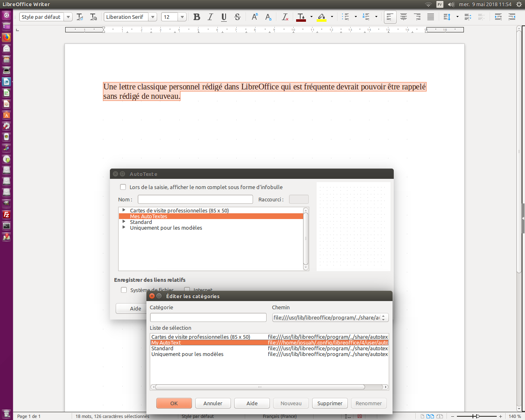
Task: Open the Terminal from the dock
Action: [x=6, y=226]
